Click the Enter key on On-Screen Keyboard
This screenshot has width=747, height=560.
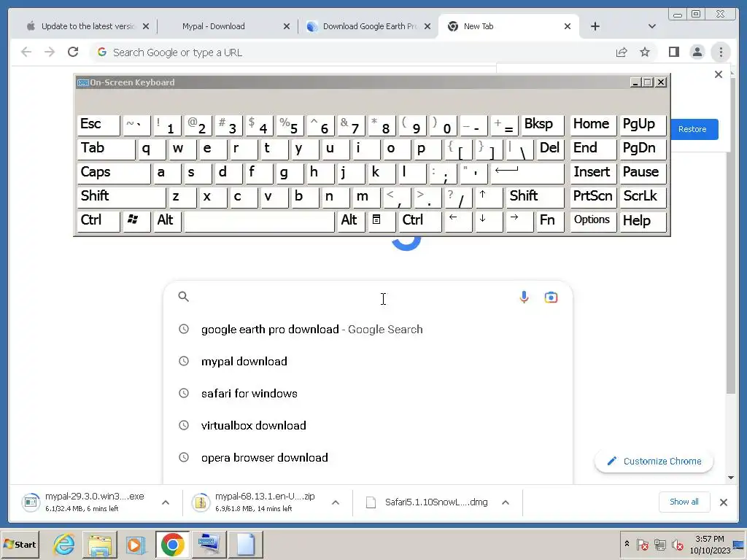[x=527, y=173]
